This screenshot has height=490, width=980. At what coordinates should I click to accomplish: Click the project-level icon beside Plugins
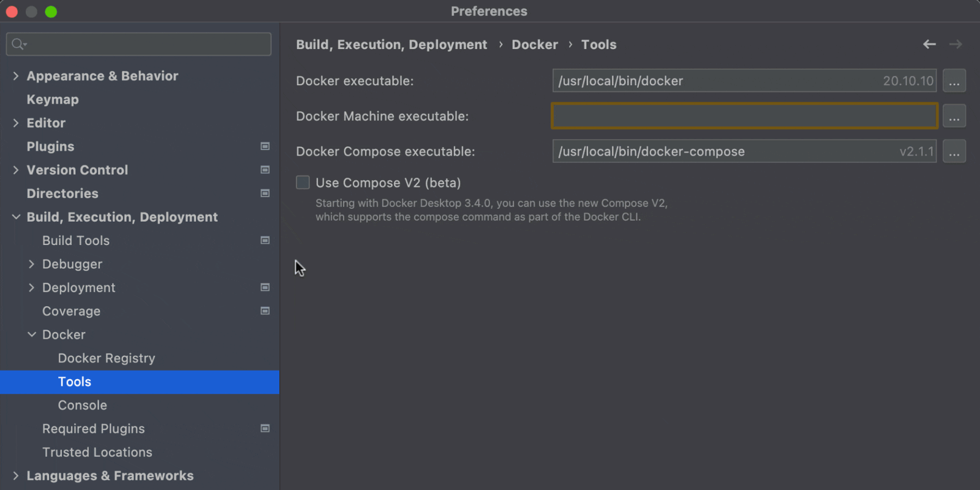point(265,146)
